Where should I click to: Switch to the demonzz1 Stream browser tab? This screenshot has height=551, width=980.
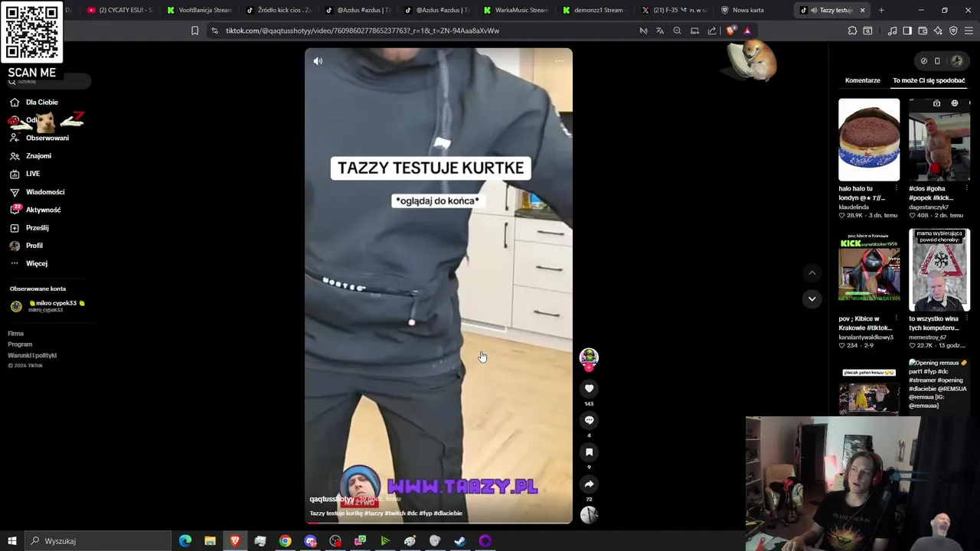(x=595, y=10)
